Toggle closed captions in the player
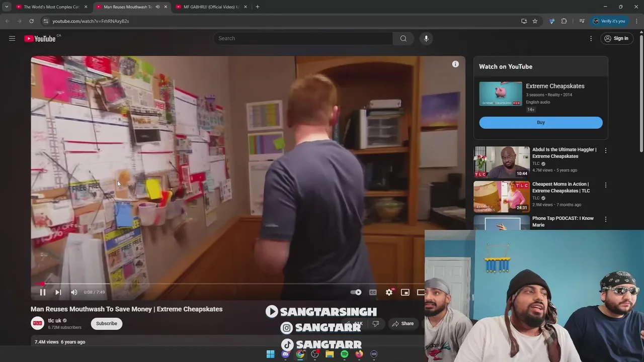The height and width of the screenshot is (362, 644). pyautogui.click(x=373, y=292)
